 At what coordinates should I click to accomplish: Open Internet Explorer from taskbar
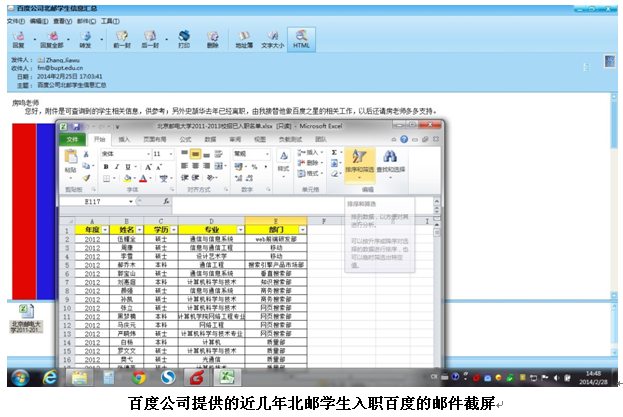pyautogui.click(x=50, y=377)
